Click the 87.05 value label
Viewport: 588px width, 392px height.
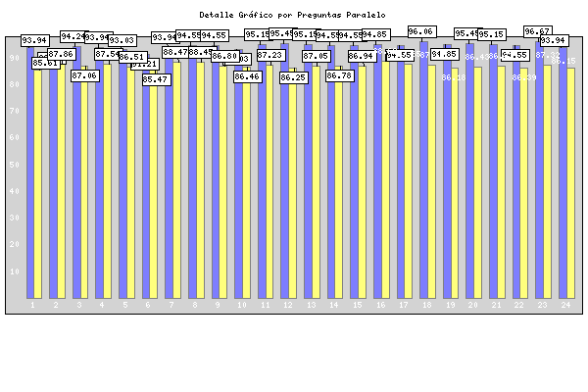pos(317,56)
